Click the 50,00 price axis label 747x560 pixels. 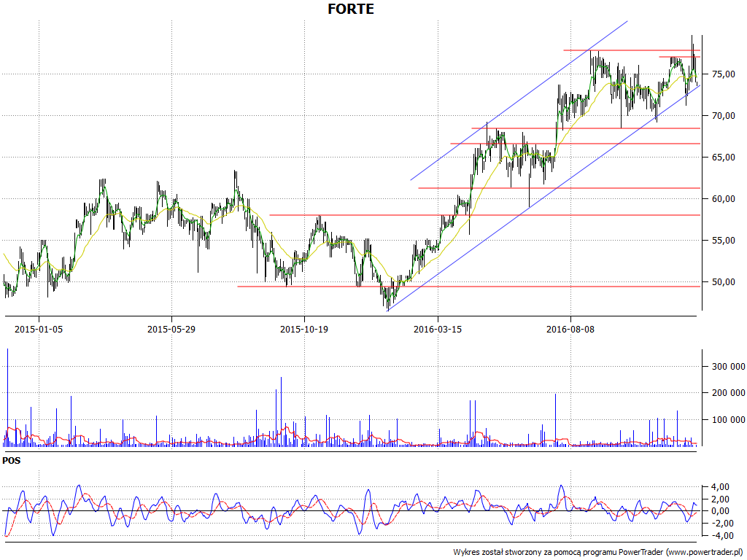[x=723, y=282]
